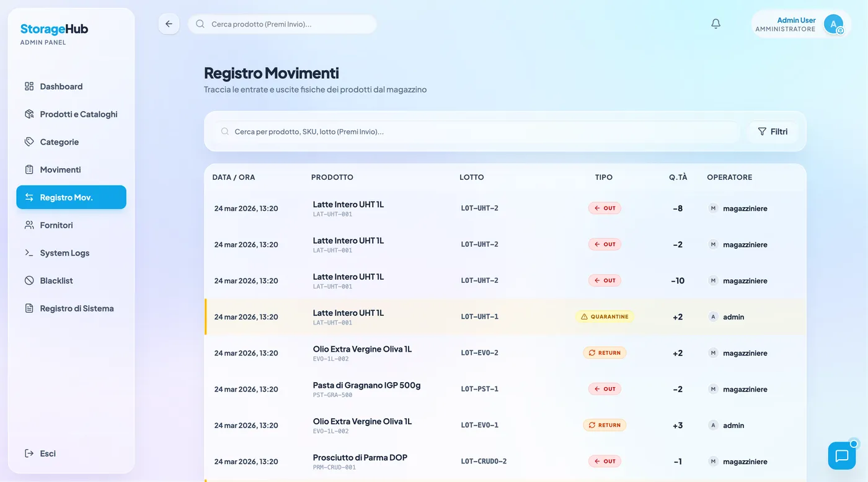Click OUT badge in the -8 row
Screen dimensions: 868x482
tap(604, 208)
